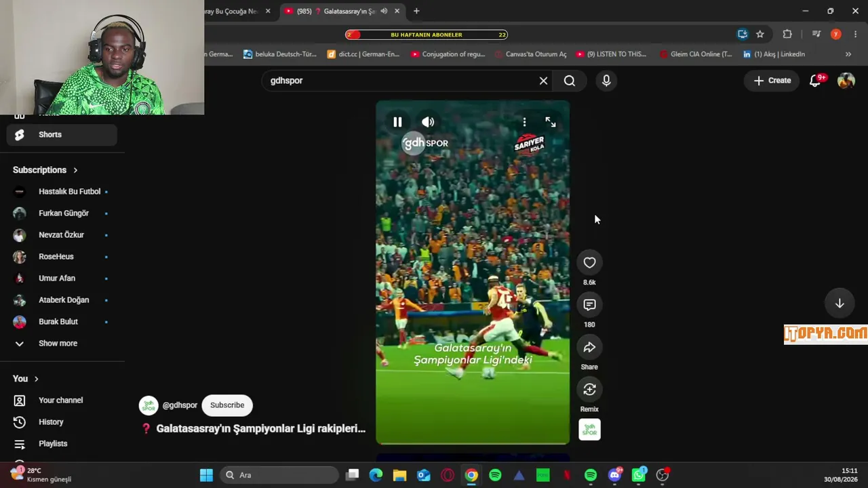The height and width of the screenshot is (488, 868).
Task: Expand the Subscriptions section
Action: [45, 170]
